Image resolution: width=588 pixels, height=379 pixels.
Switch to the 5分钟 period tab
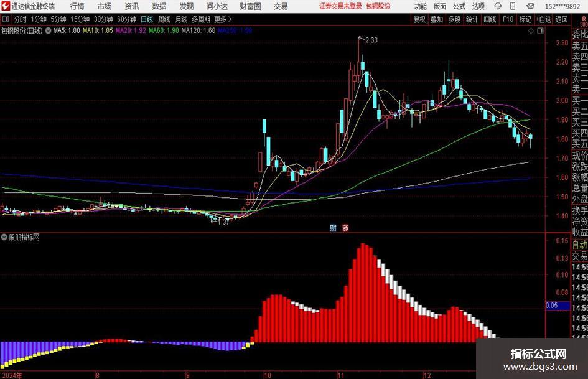(x=58, y=19)
